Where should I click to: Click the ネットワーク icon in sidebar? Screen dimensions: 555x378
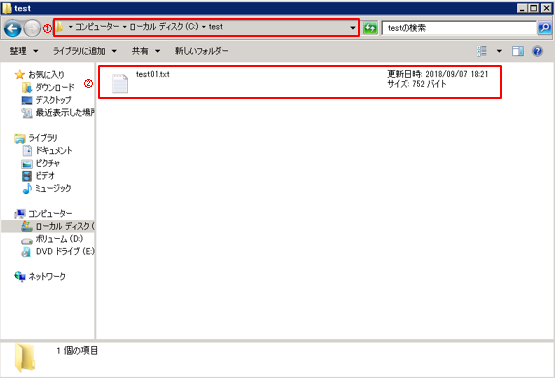point(20,276)
